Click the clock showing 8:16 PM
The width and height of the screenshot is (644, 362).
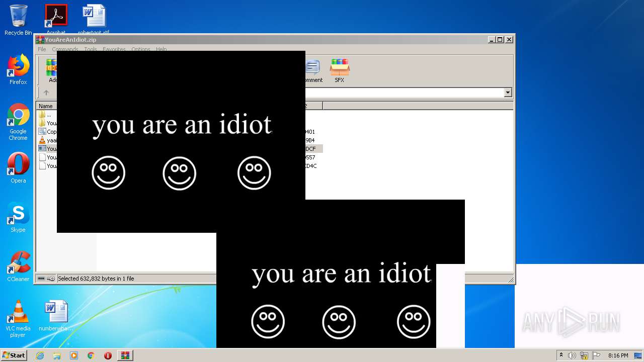(618, 355)
